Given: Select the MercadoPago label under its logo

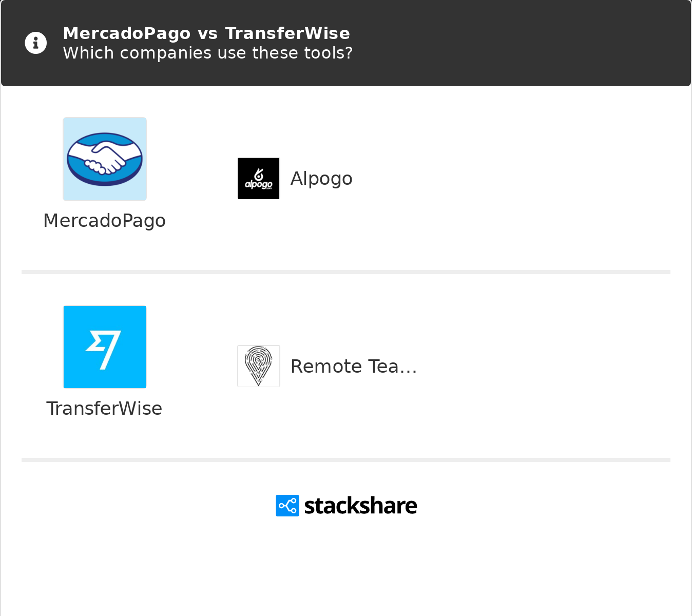Looking at the screenshot, I should coord(105,221).
